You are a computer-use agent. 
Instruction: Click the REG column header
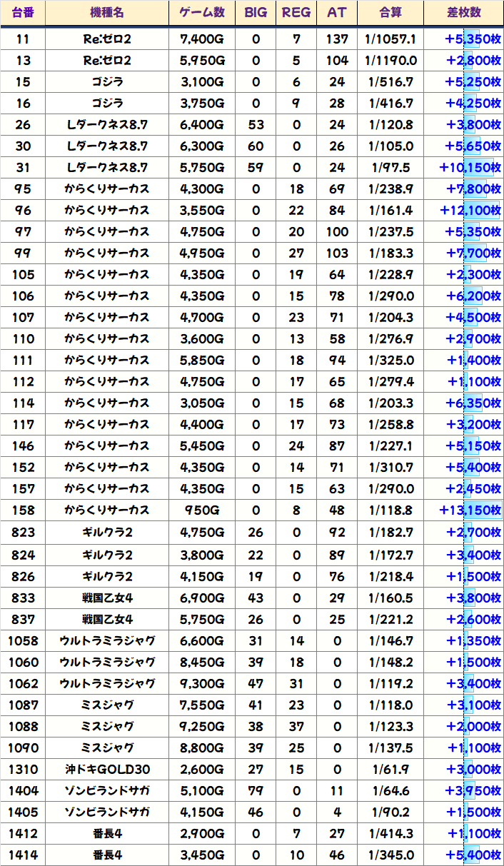[296, 13]
